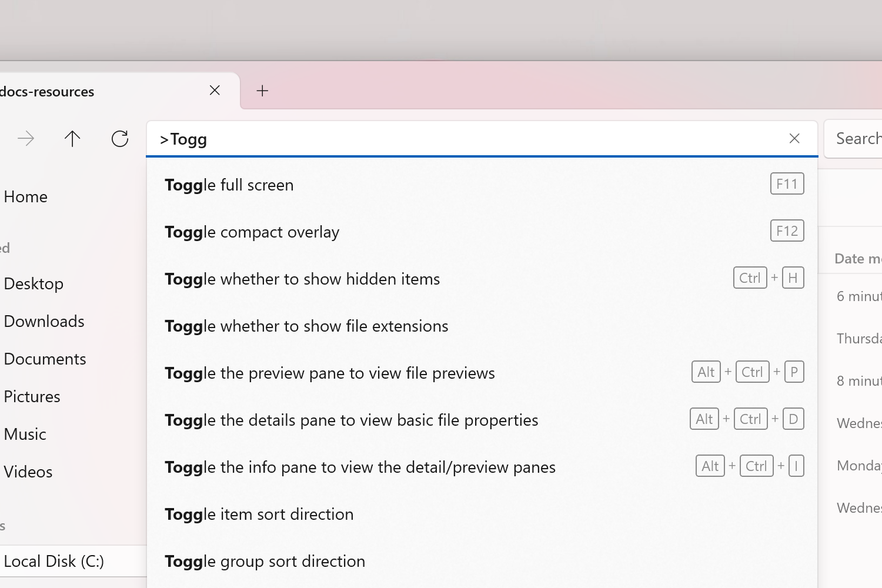Open a new tab with the plus icon

pyautogui.click(x=262, y=91)
